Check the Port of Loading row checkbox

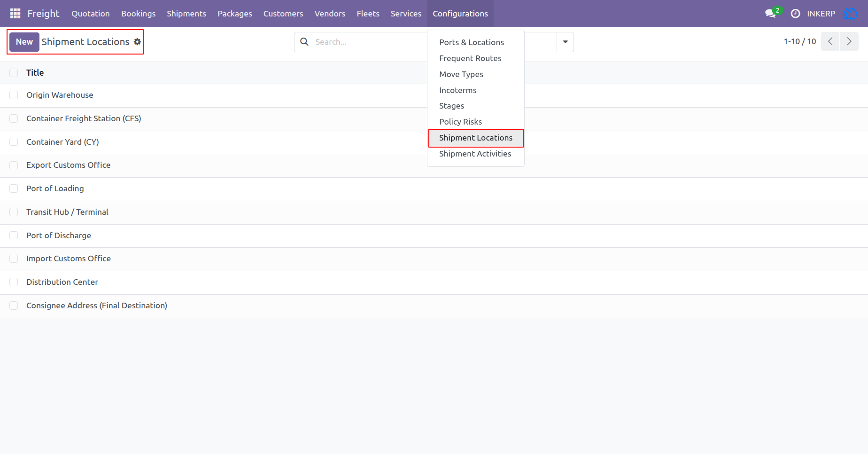pos(14,188)
